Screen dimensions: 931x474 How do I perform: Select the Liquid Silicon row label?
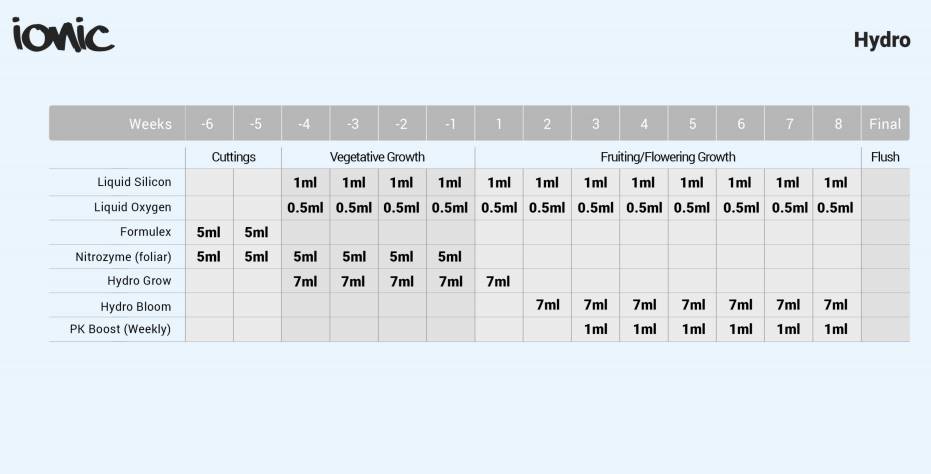point(134,182)
